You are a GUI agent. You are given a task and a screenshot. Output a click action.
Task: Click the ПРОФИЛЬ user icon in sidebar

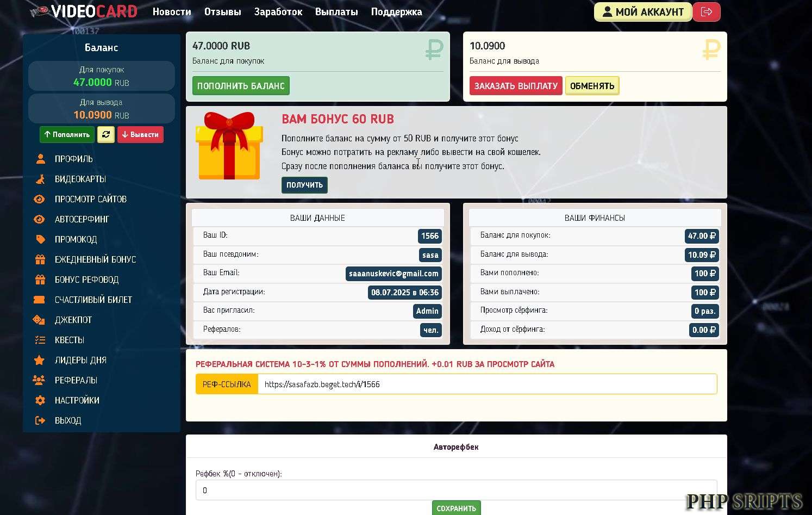(x=40, y=159)
